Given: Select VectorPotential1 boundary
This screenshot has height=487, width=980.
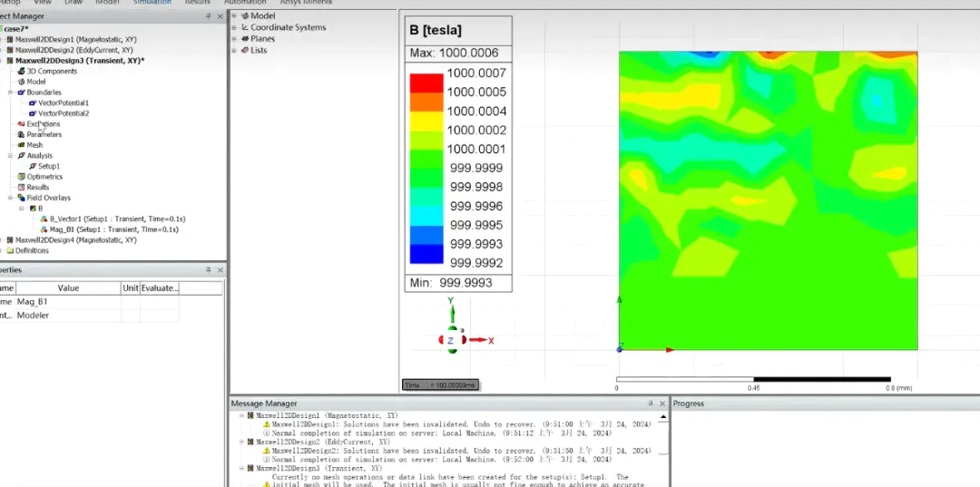Looking at the screenshot, I should pyautogui.click(x=63, y=103).
